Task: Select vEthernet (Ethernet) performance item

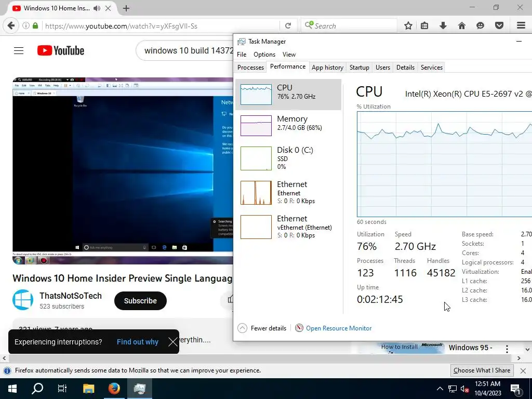Action: pos(288,227)
